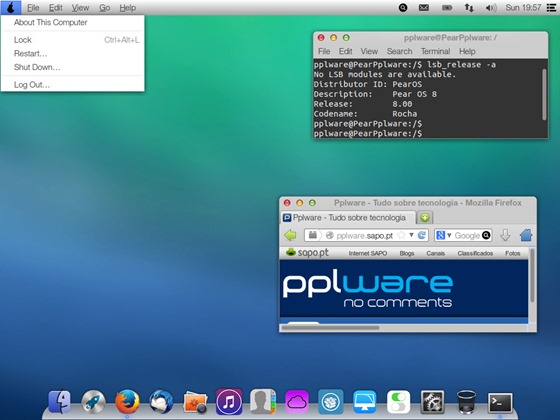The image size is (560, 420).
Task: Open the gears system settings dock icon
Action: (432, 402)
